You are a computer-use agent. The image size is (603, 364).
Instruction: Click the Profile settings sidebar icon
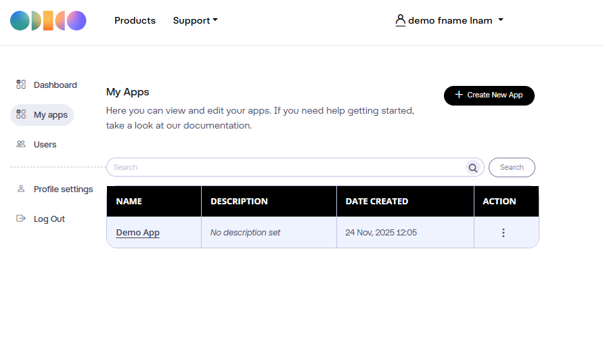pos(21,189)
